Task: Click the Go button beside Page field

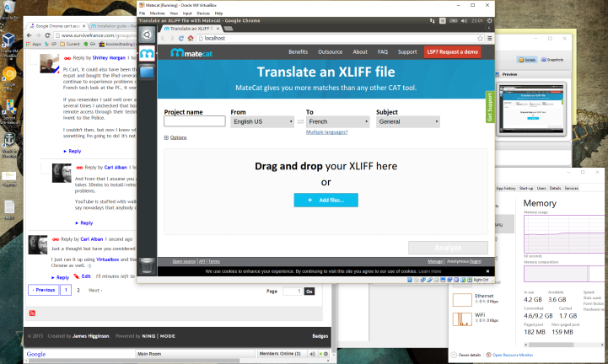Action: coord(309,292)
